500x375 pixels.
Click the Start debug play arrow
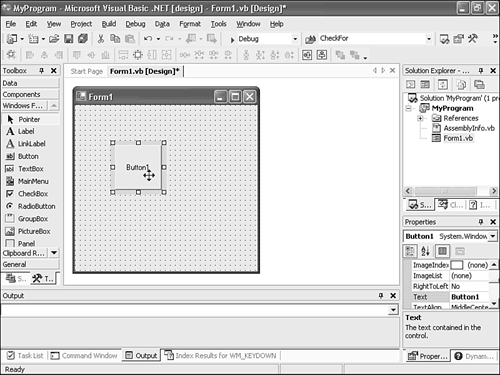click(232, 40)
